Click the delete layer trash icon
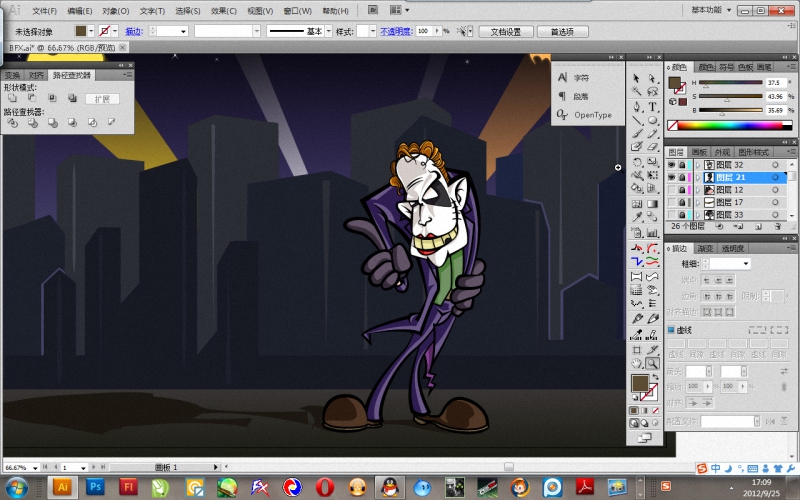 click(x=778, y=226)
